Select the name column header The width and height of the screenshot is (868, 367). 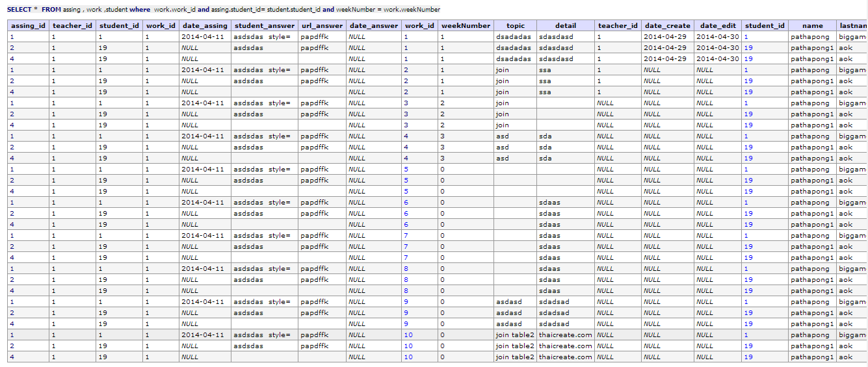[x=813, y=26]
